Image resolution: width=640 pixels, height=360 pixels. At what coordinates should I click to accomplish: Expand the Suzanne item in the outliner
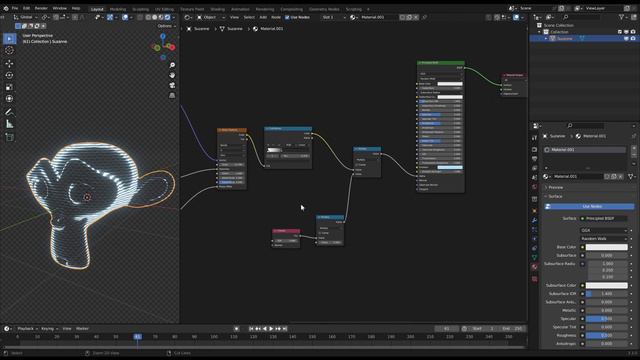pyautogui.click(x=546, y=39)
